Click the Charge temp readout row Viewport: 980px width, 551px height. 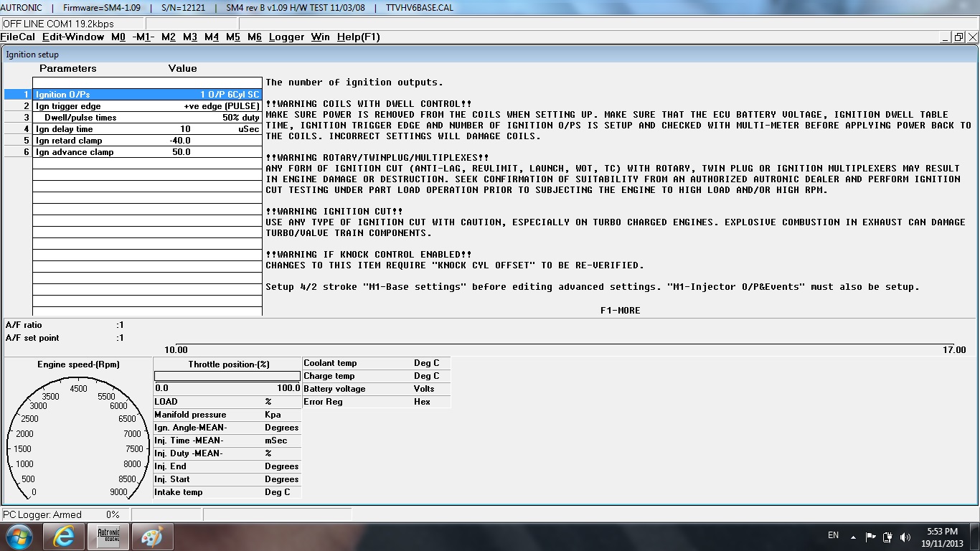tap(377, 376)
